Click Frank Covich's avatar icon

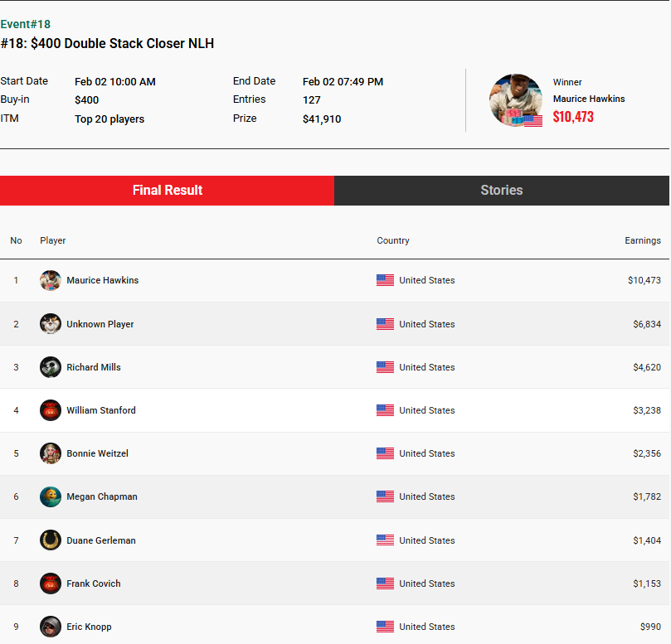point(51,583)
